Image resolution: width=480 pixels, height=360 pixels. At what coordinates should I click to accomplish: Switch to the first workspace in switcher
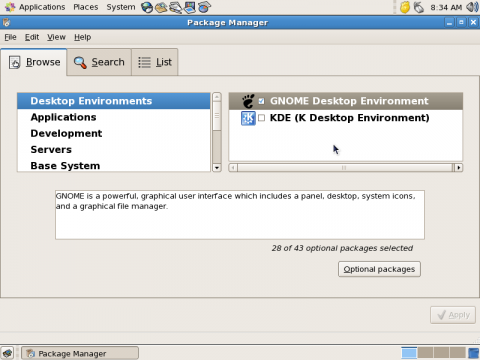coord(409,353)
